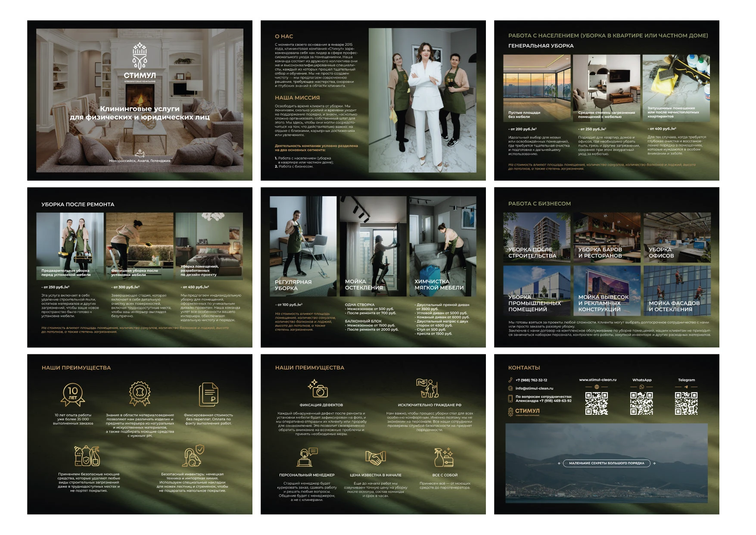
Task: Click the ОДНА СТВОРКА price heading
Action: click(x=360, y=305)
